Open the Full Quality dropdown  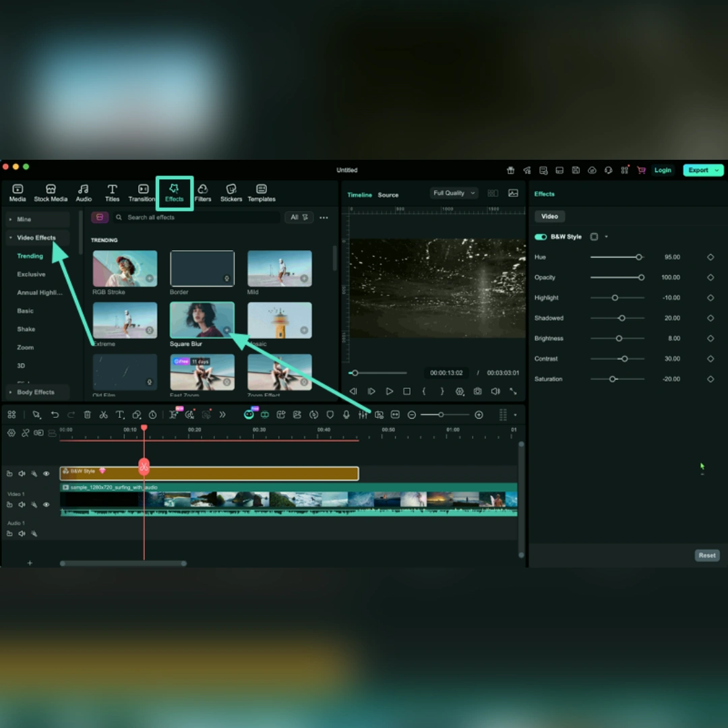click(454, 193)
